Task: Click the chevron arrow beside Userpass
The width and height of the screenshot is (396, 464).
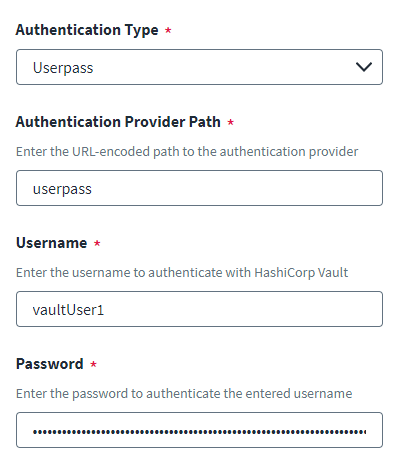Action: pos(364,67)
